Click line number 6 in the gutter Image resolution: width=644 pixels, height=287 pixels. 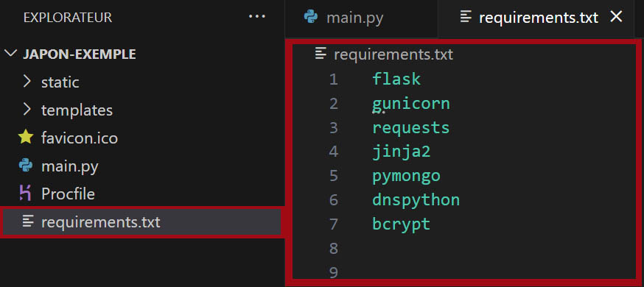[333, 200]
